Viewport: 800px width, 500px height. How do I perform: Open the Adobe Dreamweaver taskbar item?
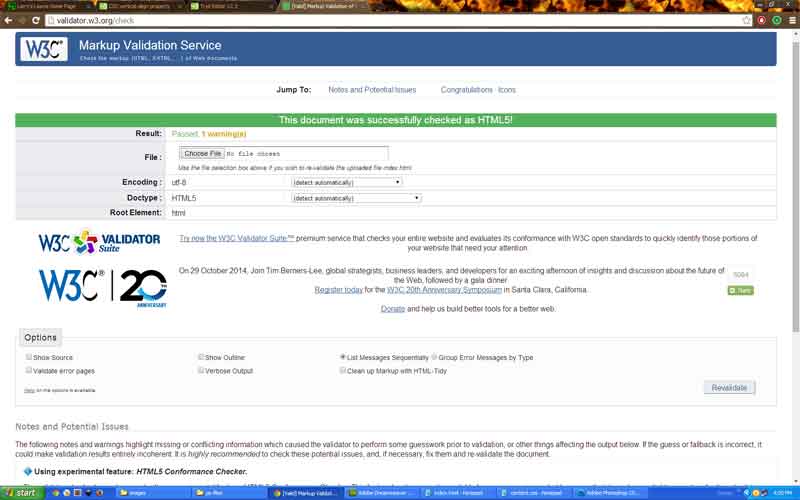[x=381, y=493]
